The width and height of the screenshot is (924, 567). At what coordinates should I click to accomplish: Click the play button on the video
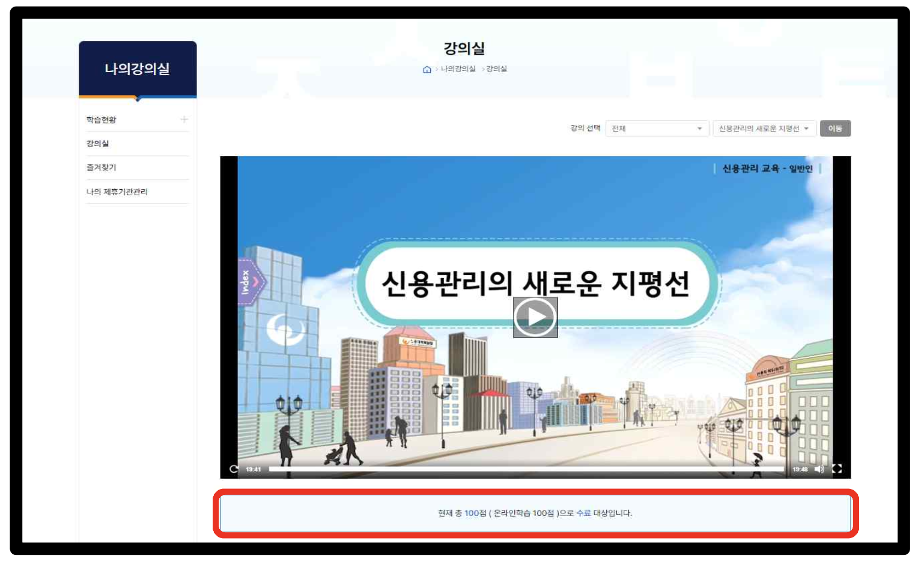pos(535,317)
